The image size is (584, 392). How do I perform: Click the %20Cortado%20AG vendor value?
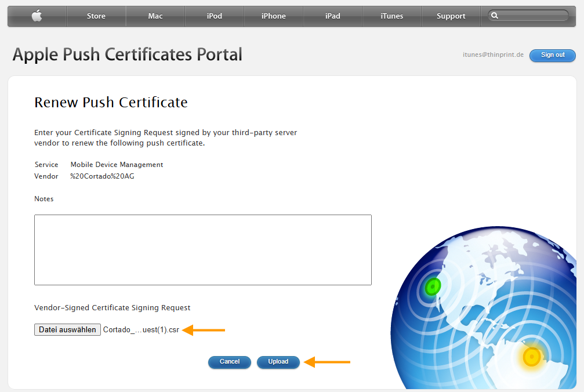103,176
